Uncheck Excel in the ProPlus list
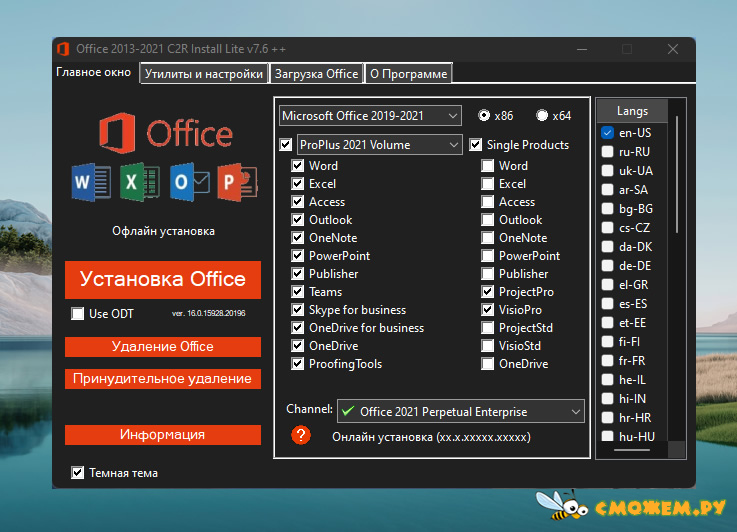 tap(298, 183)
